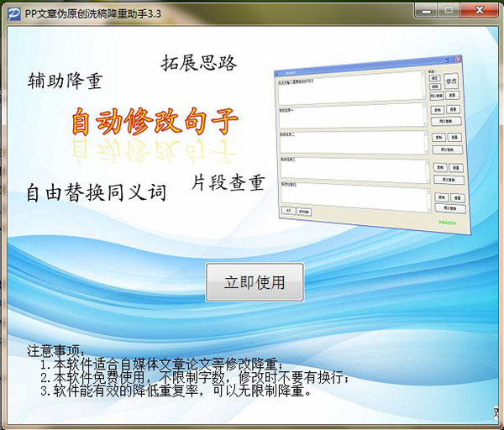Screen dimensions: 504x430
Task: Click note 2 about 不限制字数
Action: [195, 377]
